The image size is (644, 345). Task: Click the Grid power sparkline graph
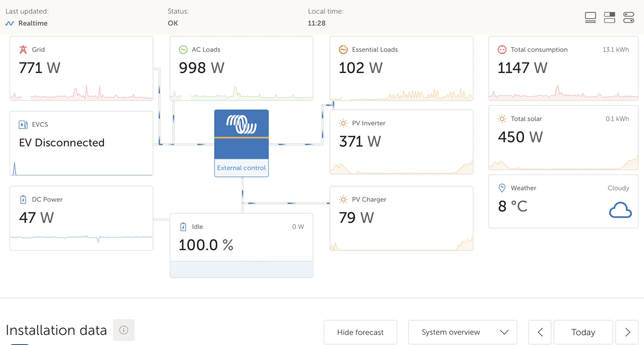(82, 92)
